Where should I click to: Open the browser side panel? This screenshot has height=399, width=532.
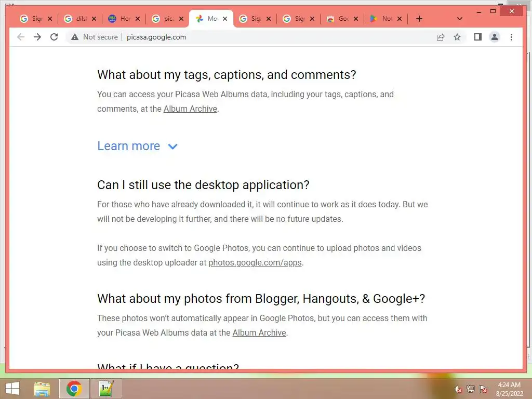click(478, 37)
